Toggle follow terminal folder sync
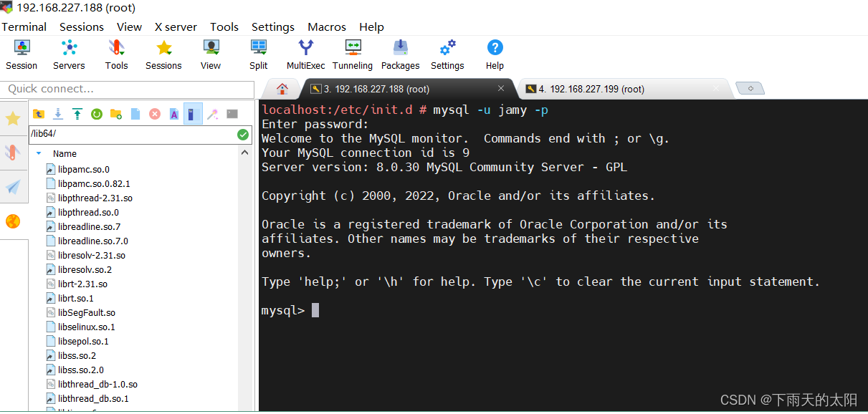This screenshot has height=414, width=868. pos(193,113)
